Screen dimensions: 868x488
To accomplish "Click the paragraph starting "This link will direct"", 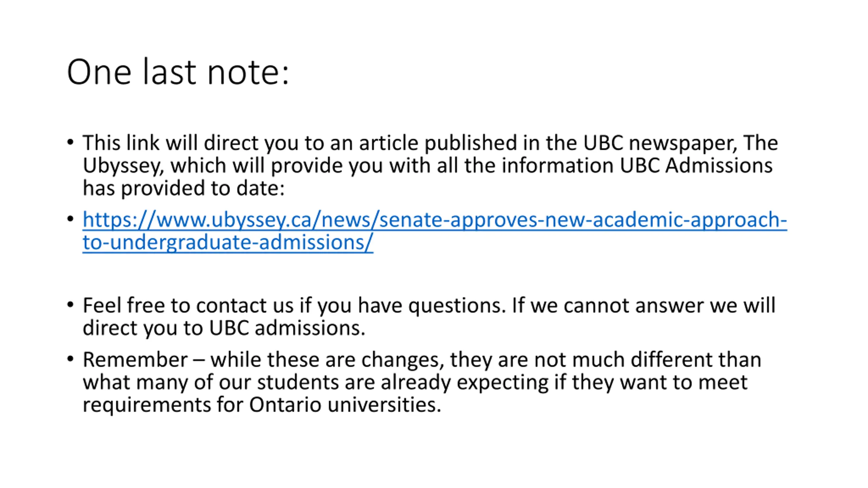I will pyautogui.click(x=431, y=165).
